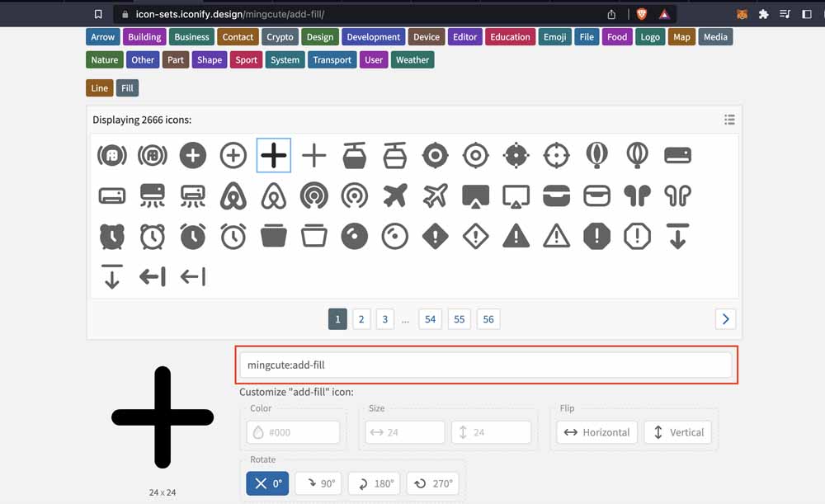Advance to the next icon page
Image resolution: width=825 pixels, height=504 pixels.
[x=724, y=318]
